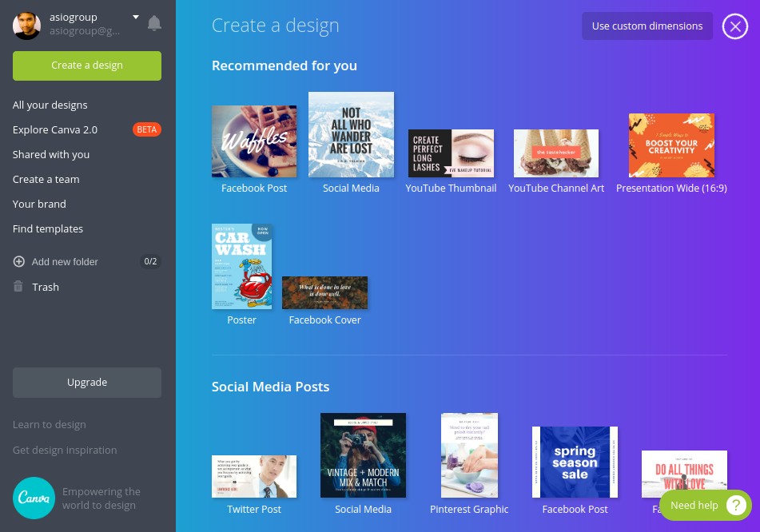Select the Vintage + Modern Mix & Match thumbnail

tap(363, 455)
